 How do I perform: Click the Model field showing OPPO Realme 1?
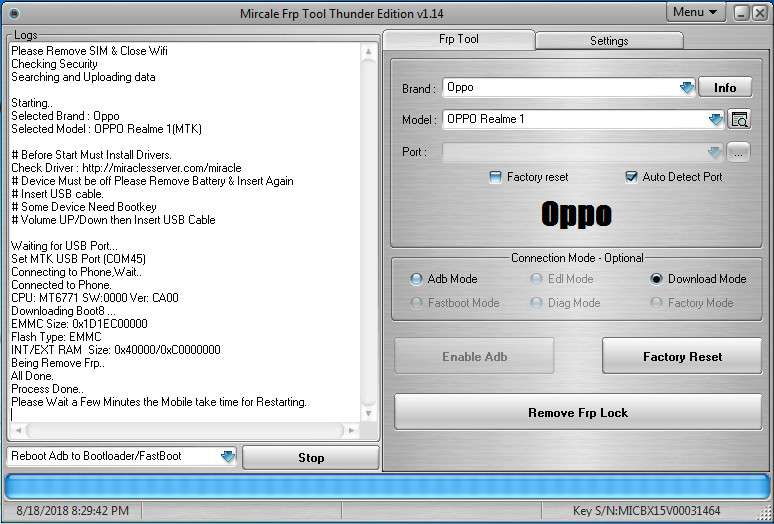(x=583, y=119)
